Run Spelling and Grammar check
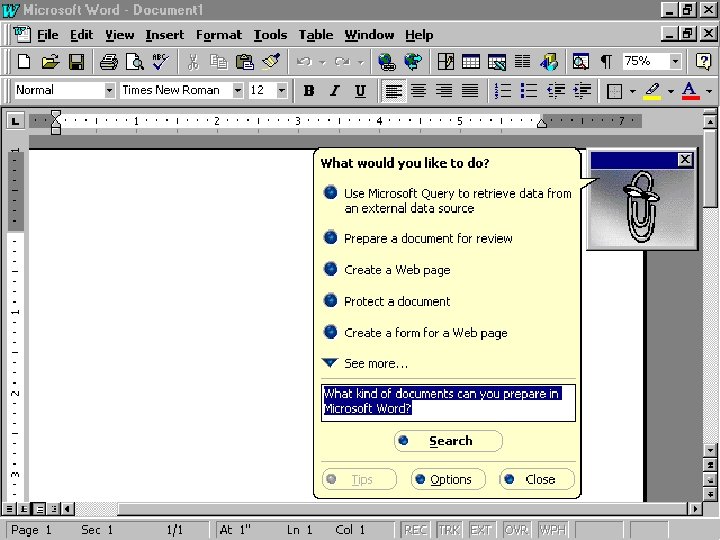 pos(160,61)
